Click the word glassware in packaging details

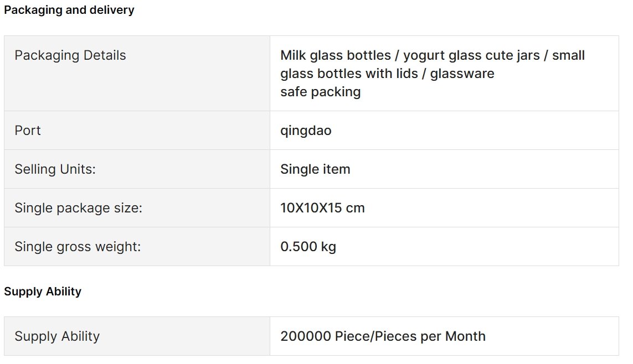coord(462,74)
